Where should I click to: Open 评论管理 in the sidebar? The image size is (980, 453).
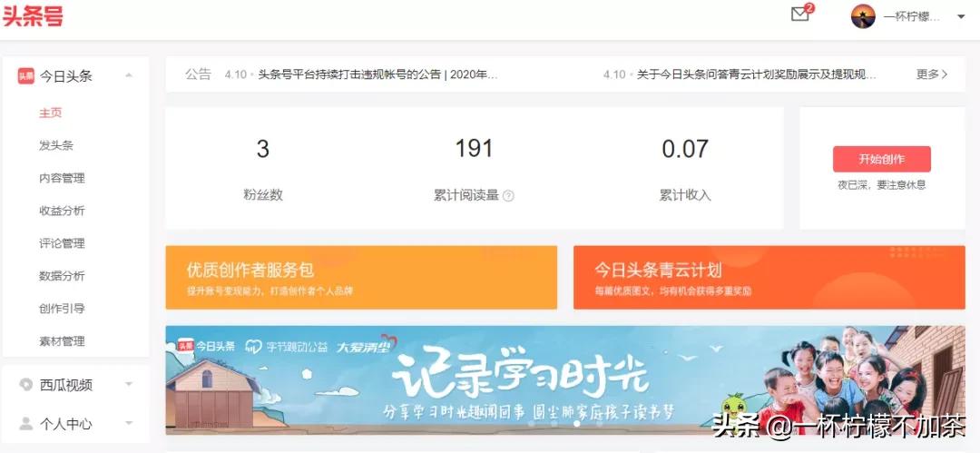62,243
